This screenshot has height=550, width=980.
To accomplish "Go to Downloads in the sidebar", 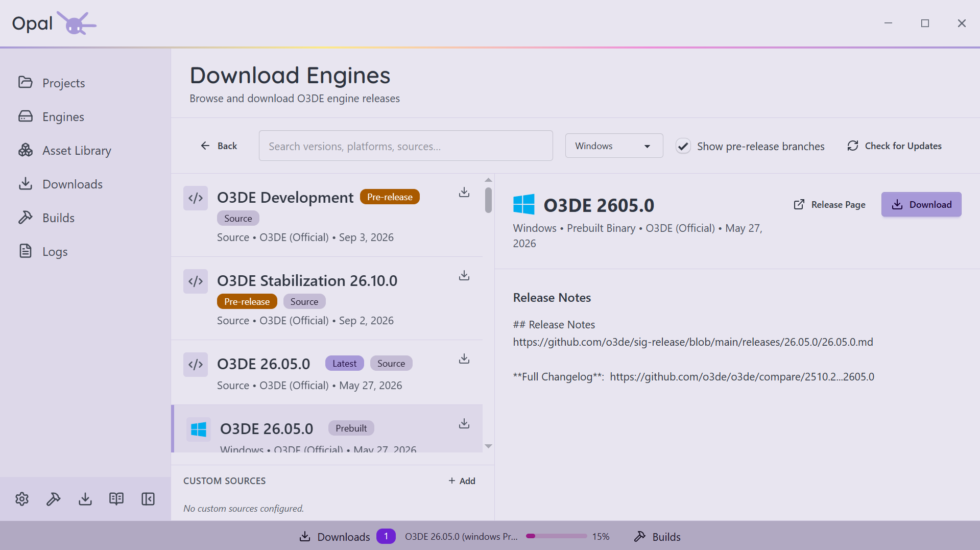I will (60, 184).
